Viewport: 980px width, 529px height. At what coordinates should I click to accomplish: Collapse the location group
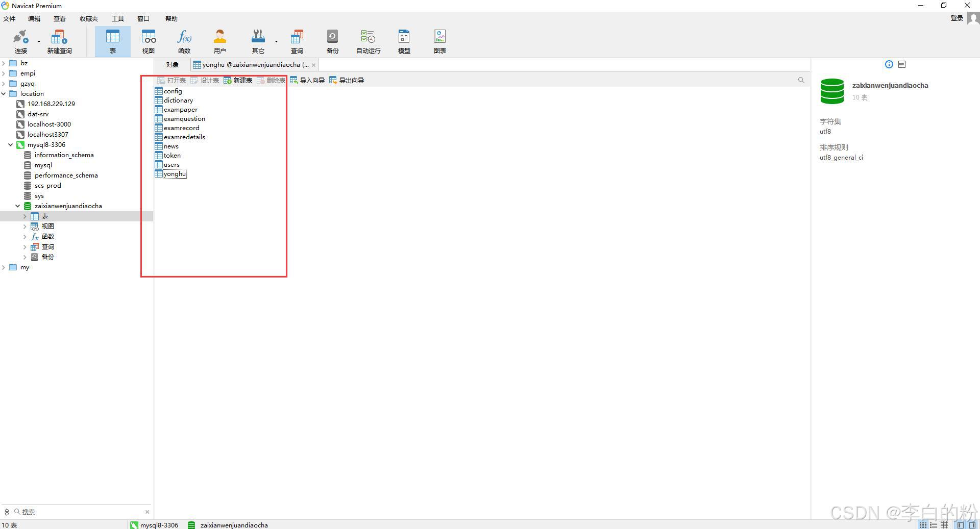point(4,94)
